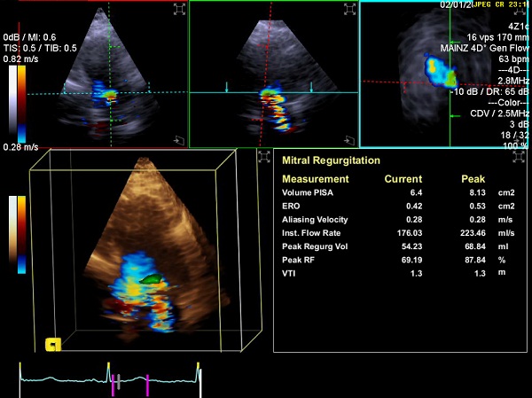Screen dimensions: 532x398
Task: Click the 63 bpm heart rate readout
Action: coord(513,59)
